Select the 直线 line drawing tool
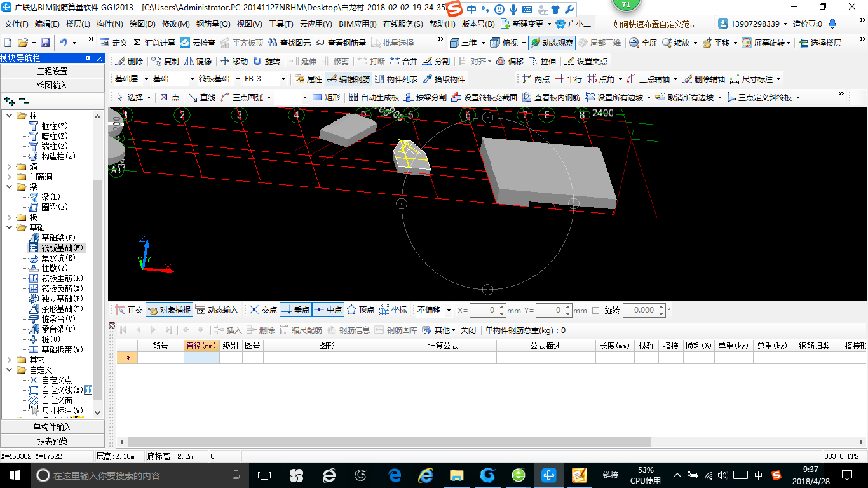Image resolution: width=868 pixels, height=488 pixels. 202,97
